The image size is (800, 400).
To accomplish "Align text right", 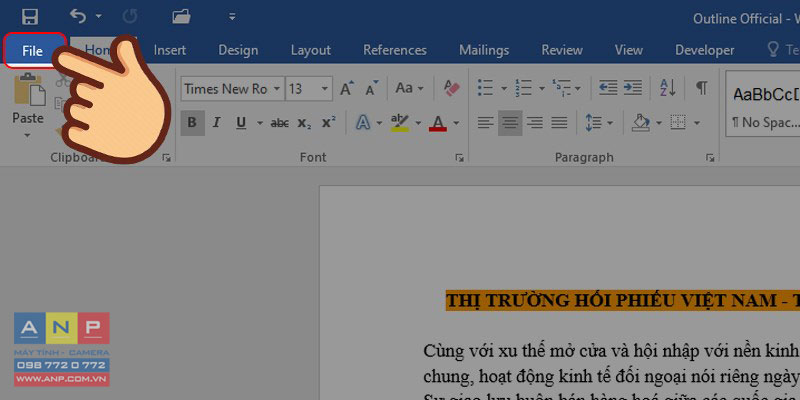I will click(535, 122).
